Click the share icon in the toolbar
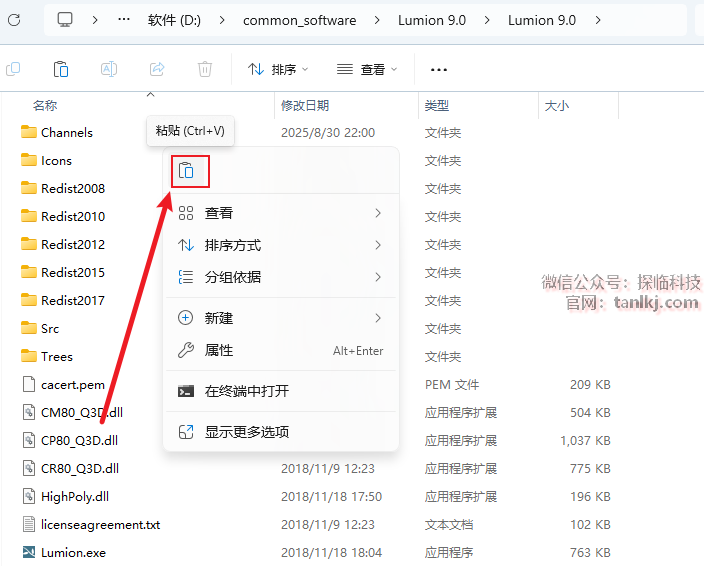 click(157, 69)
